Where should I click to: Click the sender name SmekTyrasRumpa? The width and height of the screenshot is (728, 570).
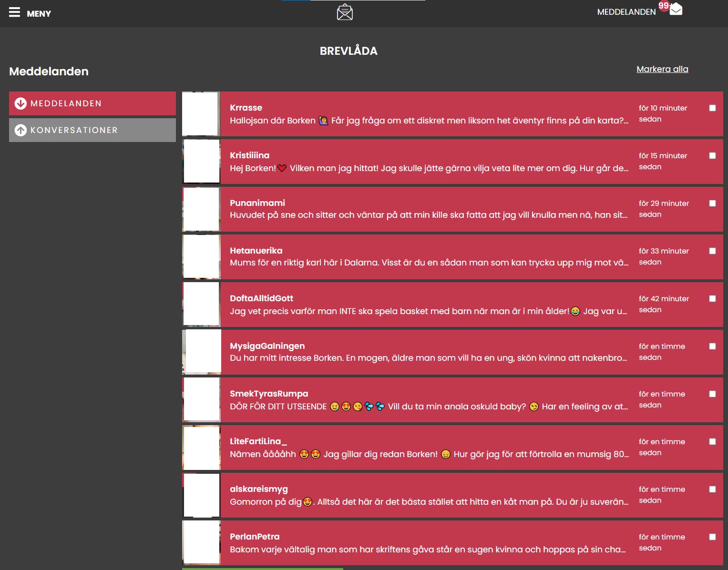(x=269, y=394)
